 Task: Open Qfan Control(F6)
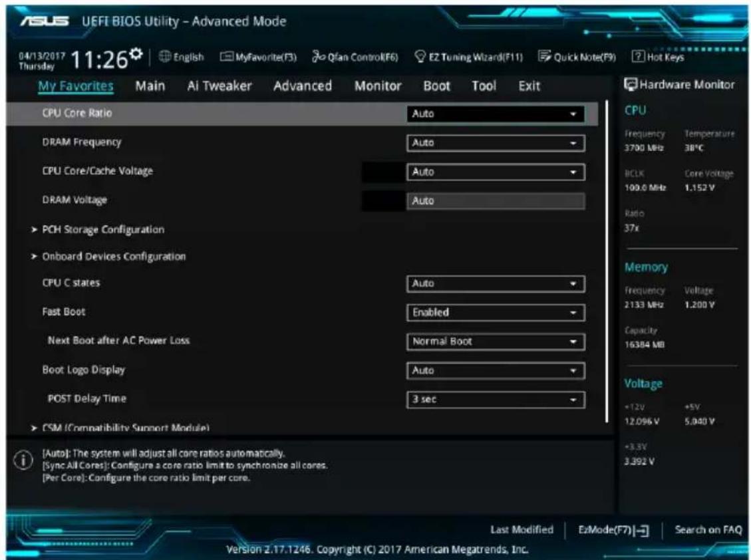point(355,57)
